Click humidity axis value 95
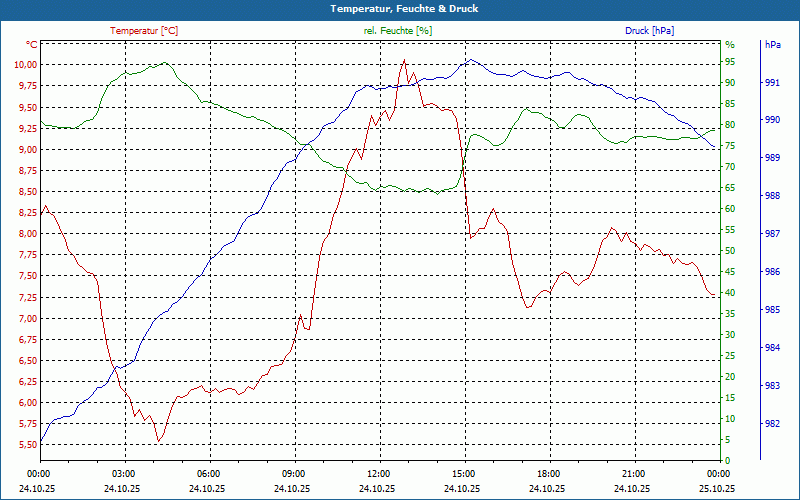 click(x=730, y=62)
